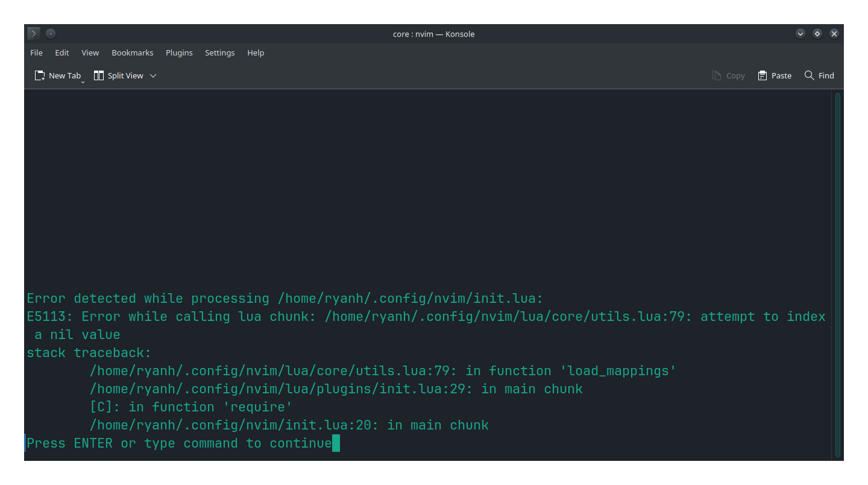Click the Split View icon in the toolbar
The height and width of the screenshot is (485, 868).
[98, 75]
